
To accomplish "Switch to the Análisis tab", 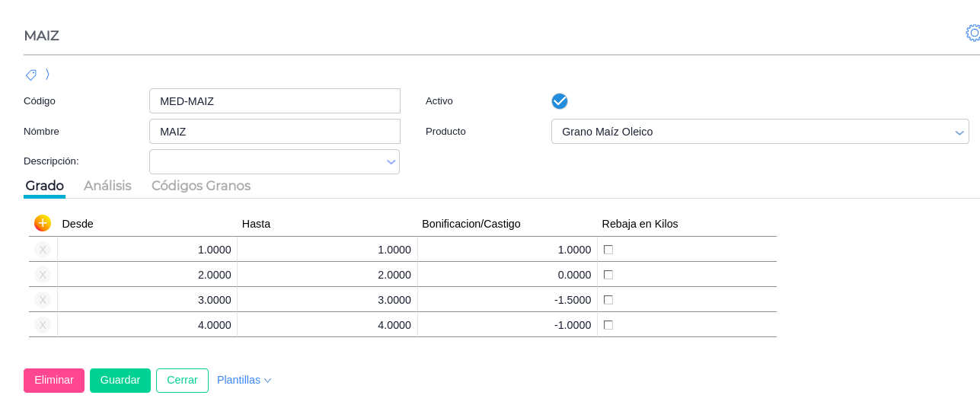I will (x=107, y=186).
